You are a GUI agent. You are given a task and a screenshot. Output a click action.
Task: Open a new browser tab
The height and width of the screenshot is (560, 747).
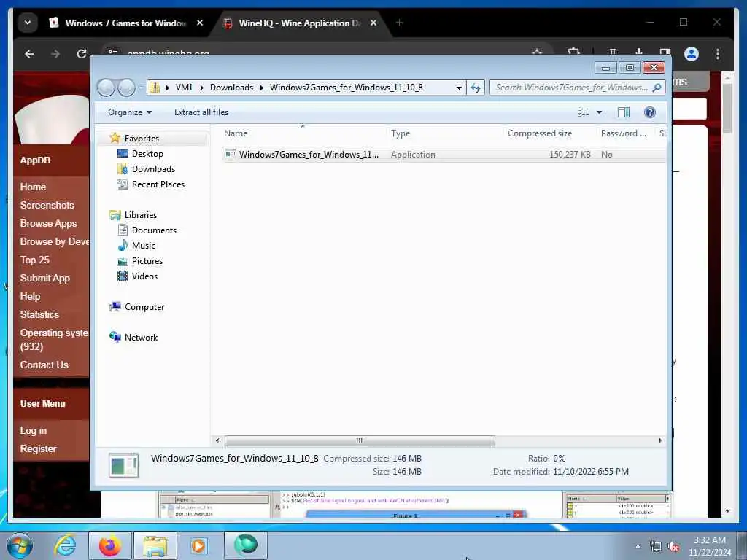tap(399, 23)
